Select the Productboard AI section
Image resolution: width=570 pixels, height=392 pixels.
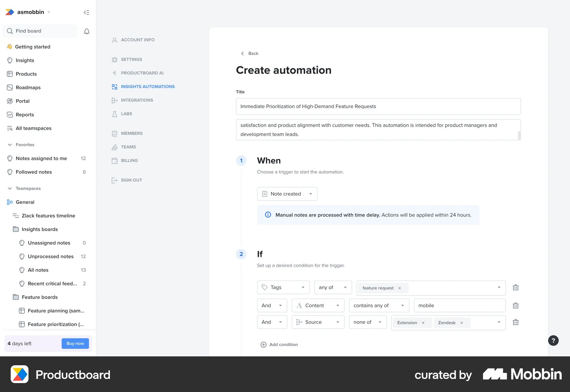[142, 73]
